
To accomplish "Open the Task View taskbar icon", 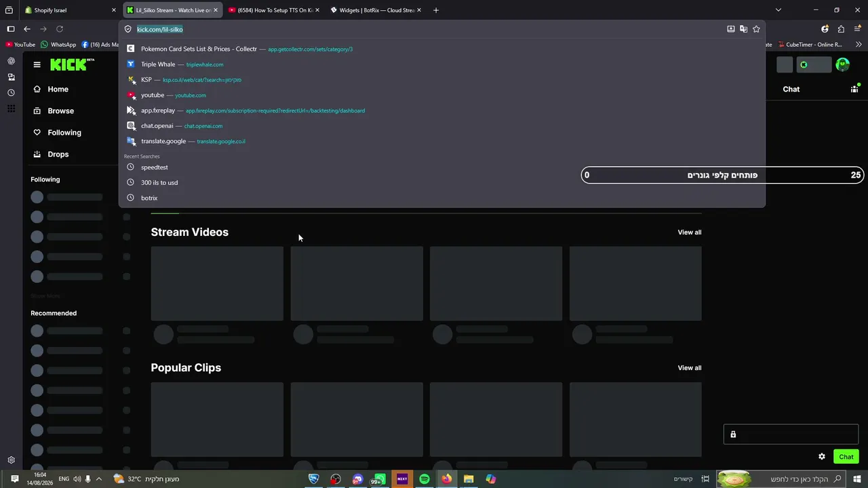I will [x=705, y=479].
